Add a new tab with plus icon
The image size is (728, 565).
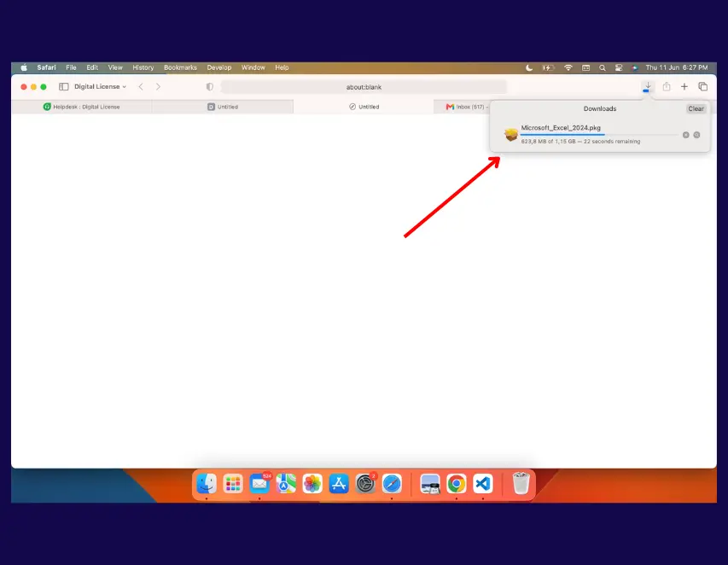pos(684,87)
